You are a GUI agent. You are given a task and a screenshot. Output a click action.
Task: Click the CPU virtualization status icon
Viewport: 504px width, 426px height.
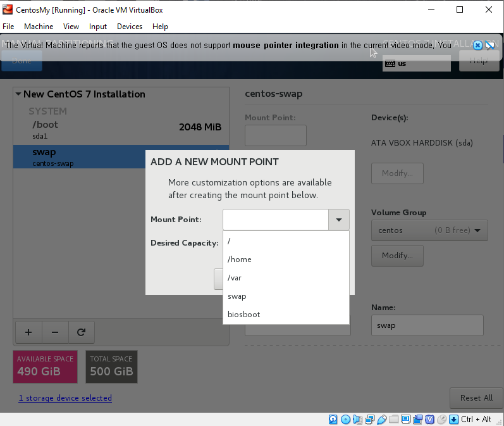(x=430, y=419)
